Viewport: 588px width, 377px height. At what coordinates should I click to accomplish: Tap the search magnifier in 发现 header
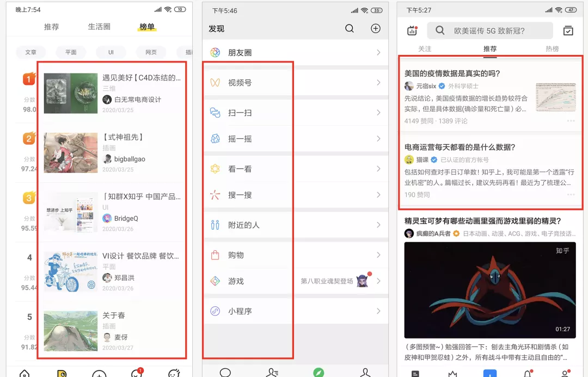coord(350,28)
